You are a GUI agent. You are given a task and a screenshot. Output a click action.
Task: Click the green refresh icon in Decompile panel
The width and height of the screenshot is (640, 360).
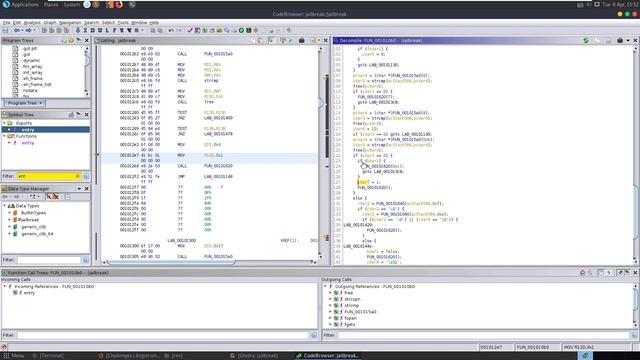(586, 40)
